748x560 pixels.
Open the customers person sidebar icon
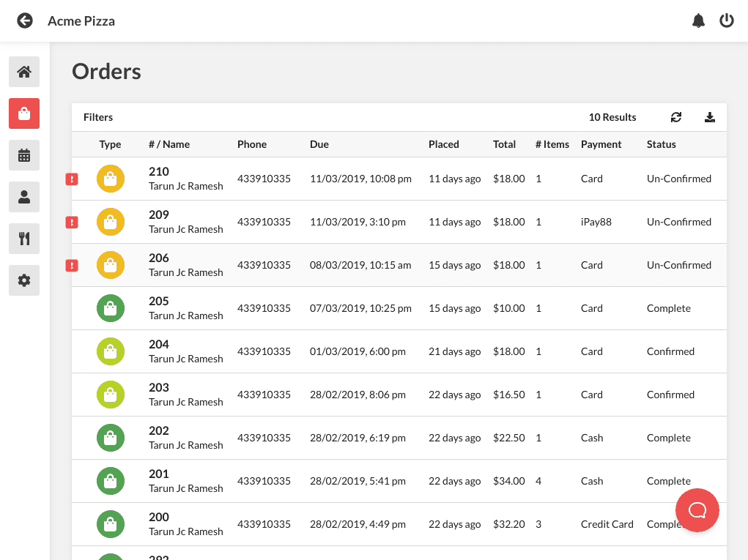[24, 197]
